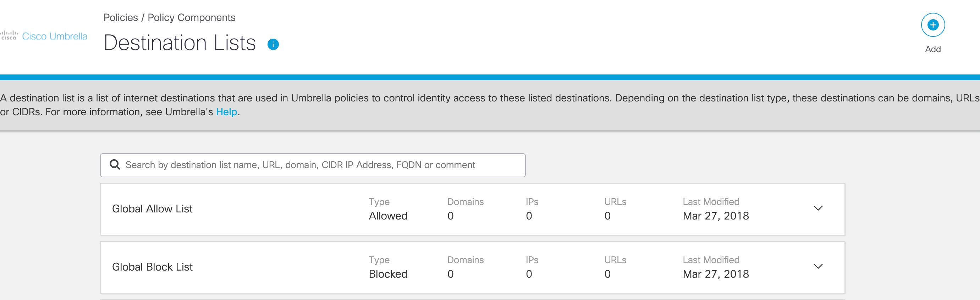Go to Policies in the breadcrumb

point(121,17)
